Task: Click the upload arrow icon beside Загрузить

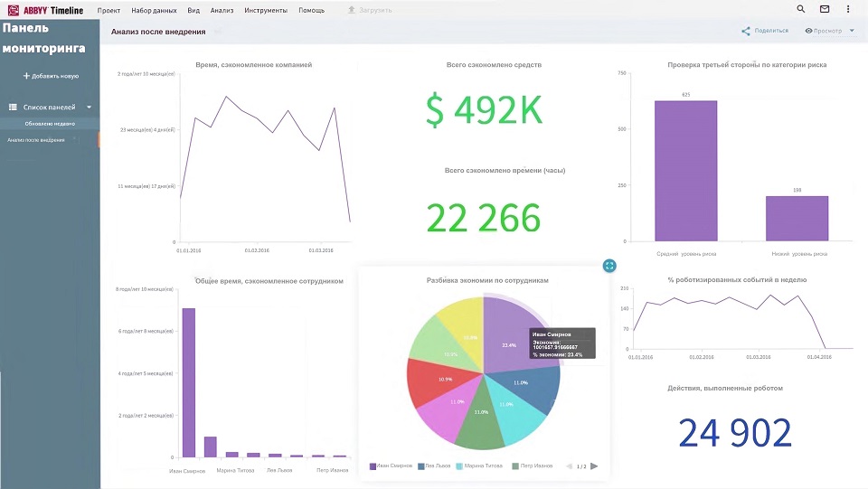Action: [x=352, y=10]
